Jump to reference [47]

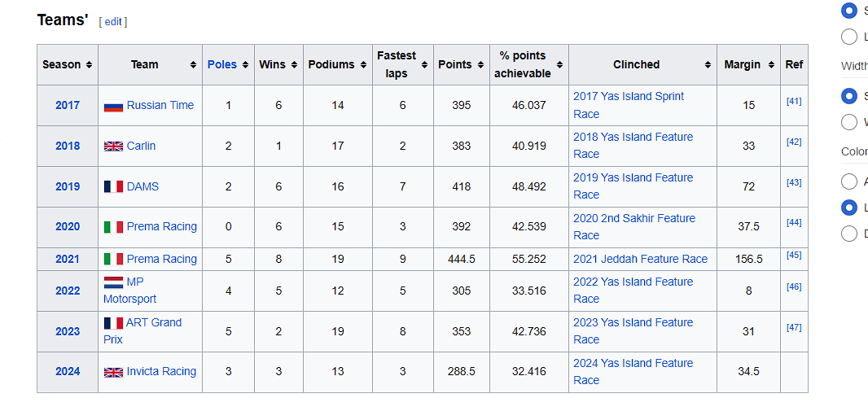[x=794, y=327]
